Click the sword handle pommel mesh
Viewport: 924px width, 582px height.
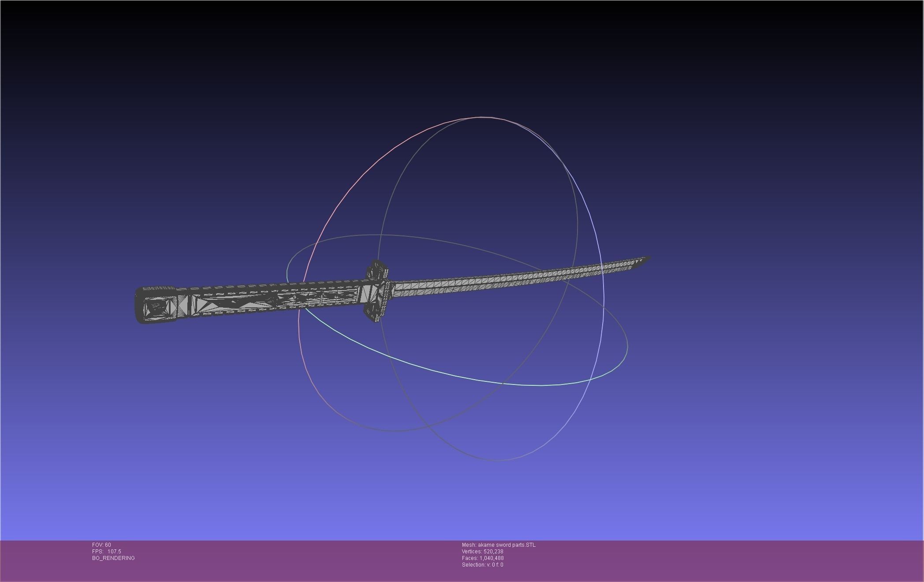(x=156, y=305)
